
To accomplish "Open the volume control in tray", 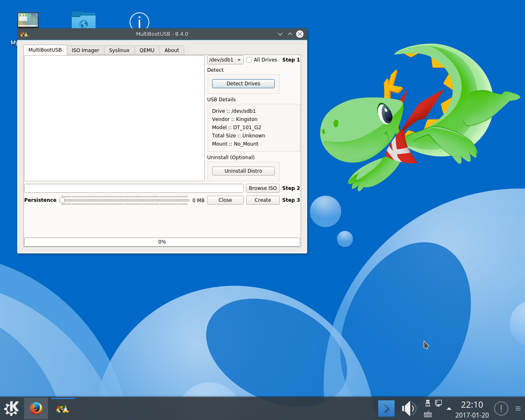I will pos(408,409).
